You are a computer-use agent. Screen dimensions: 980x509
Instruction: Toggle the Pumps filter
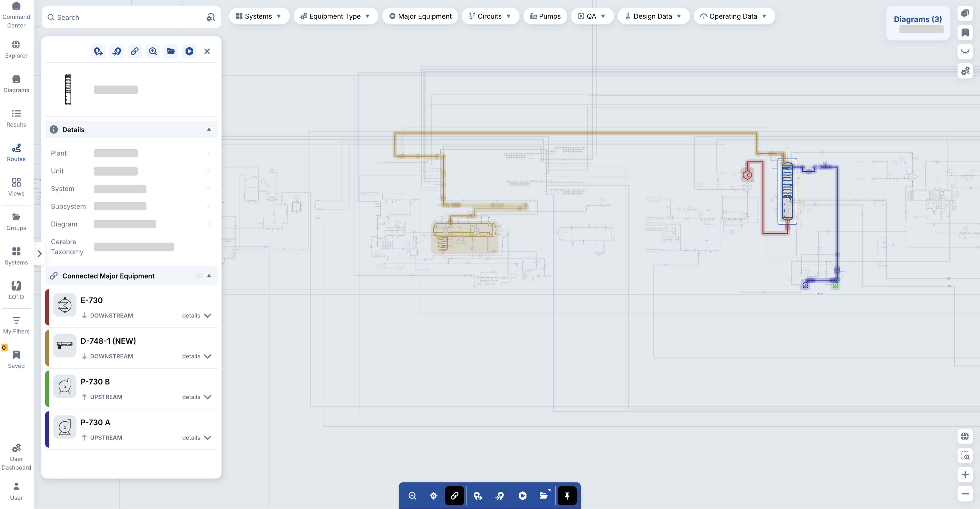pyautogui.click(x=545, y=16)
